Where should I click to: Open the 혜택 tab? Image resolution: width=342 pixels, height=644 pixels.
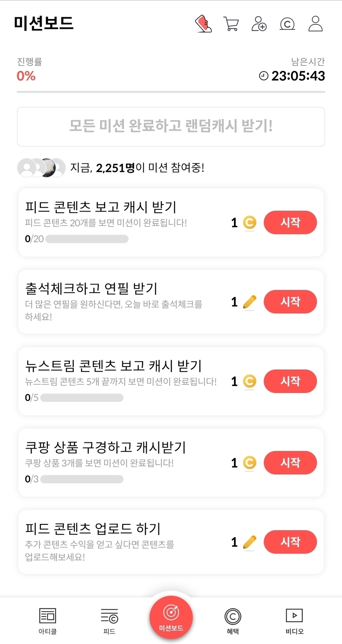pyautogui.click(x=232, y=620)
